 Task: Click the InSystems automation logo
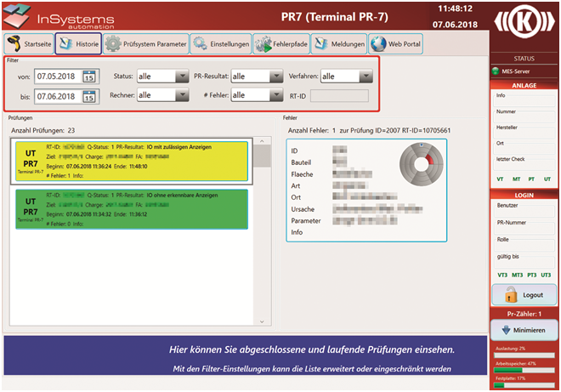(59, 17)
